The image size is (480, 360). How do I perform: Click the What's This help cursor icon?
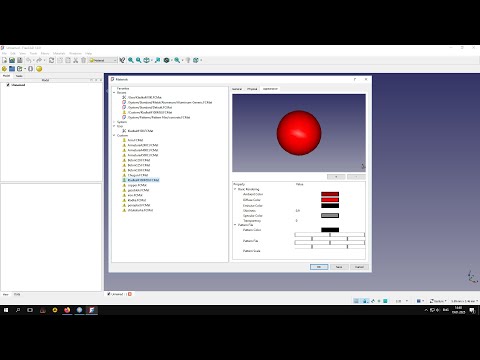click(x=122, y=60)
